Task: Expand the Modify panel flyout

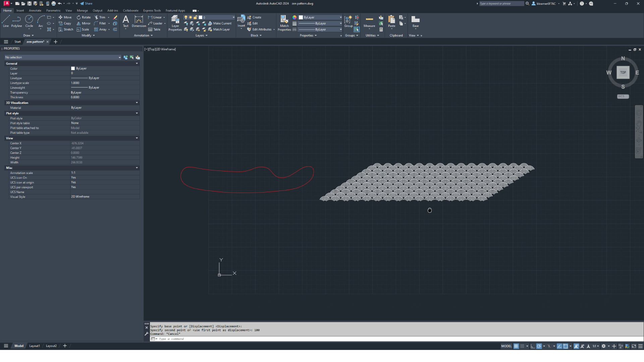Action: [x=88, y=36]
